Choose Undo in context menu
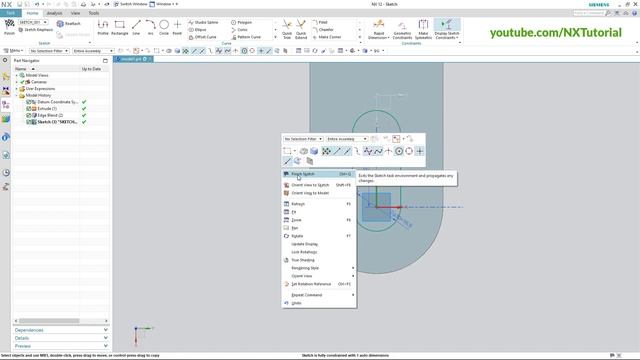Viewport: 640px width, 360px height. pos(319,303)
